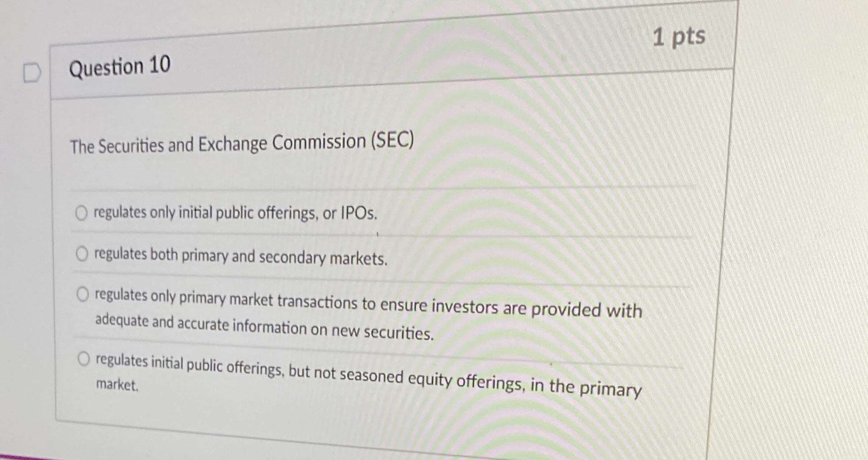Screen dimensions: 868x460
Task: Click the answer text mentioning IPOs
Action: tap(234, 213)
